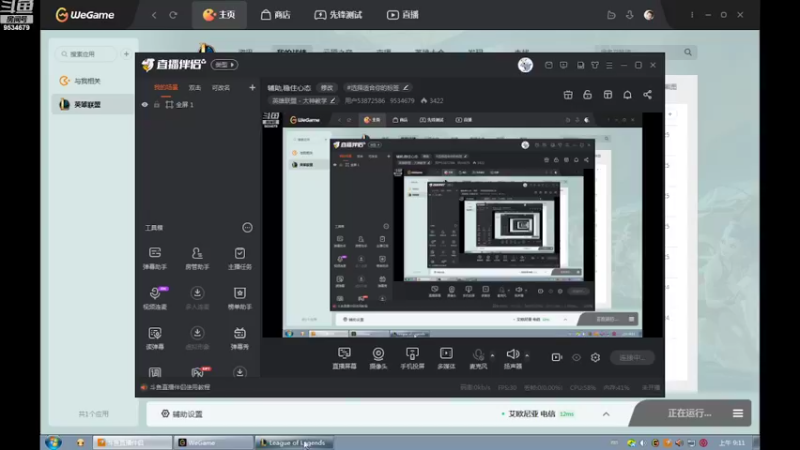Image resolution: width=800 pixels, height=450 pixels.
Task: Open 榜单助手 tool
Action: click(x=239, y=297)
